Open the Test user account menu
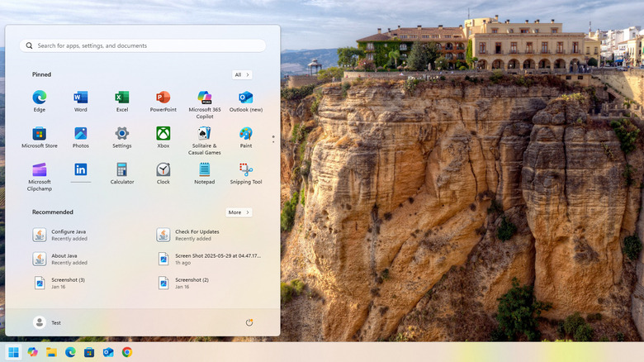The width and height of the screenshot is (644, 362). tap(47, 322)
